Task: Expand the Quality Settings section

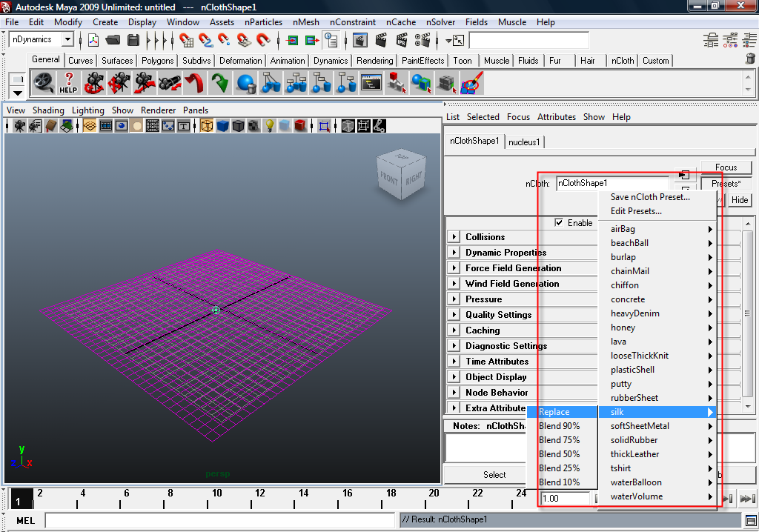Action: [454, 314]
